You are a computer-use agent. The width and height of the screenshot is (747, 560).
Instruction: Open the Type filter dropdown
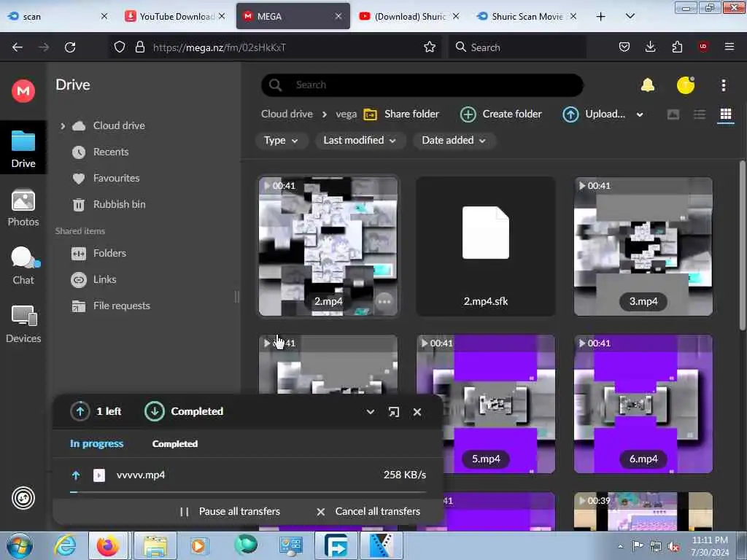(281, 141)
